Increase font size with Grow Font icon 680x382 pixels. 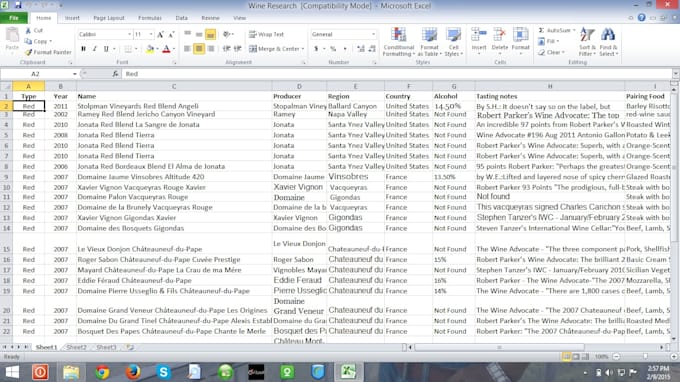point(160,34)
